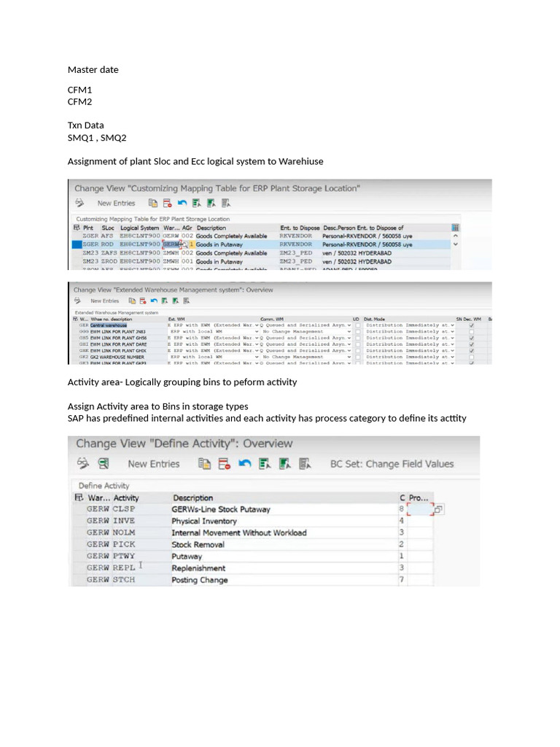560x747 pixels.
Task: Open the Ext. WM dropdown for GK2 WAREHOUSE NUMBER
Action: [257, 357]
